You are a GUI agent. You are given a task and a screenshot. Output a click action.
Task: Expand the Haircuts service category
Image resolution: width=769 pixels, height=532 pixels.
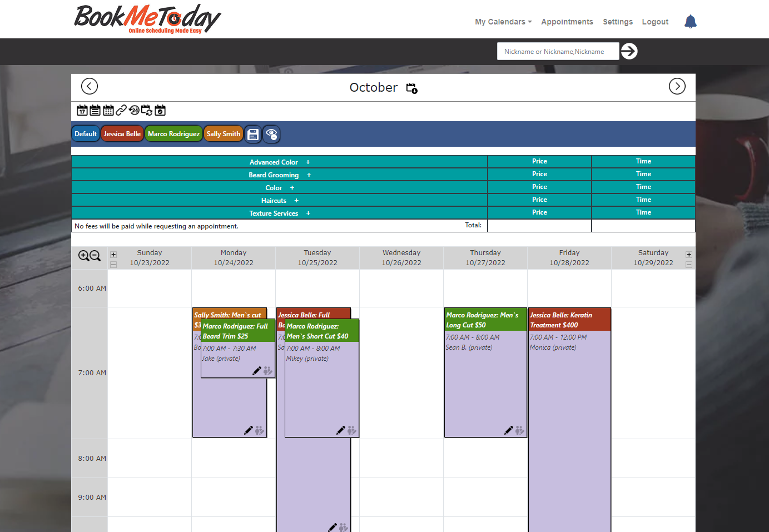296,200
